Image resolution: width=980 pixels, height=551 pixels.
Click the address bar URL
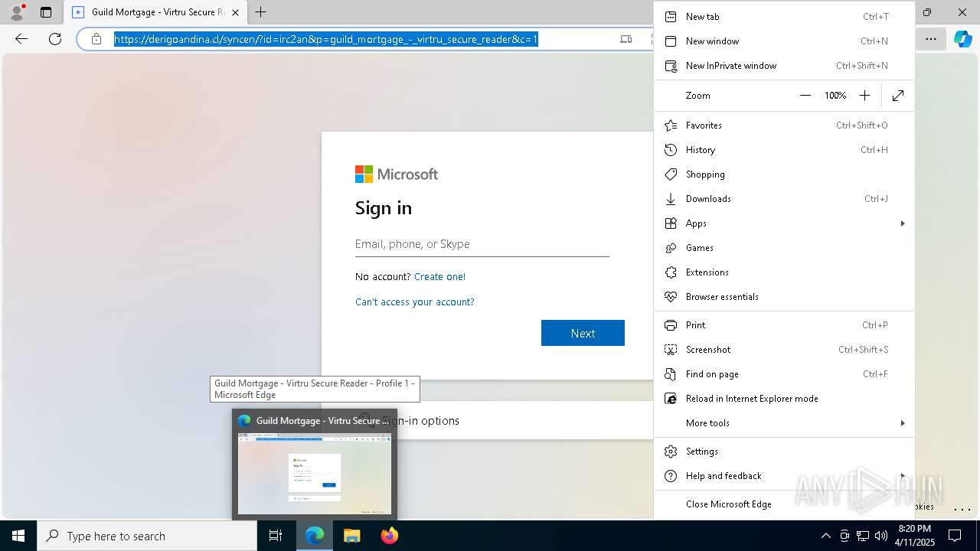[x=326, y=39]
